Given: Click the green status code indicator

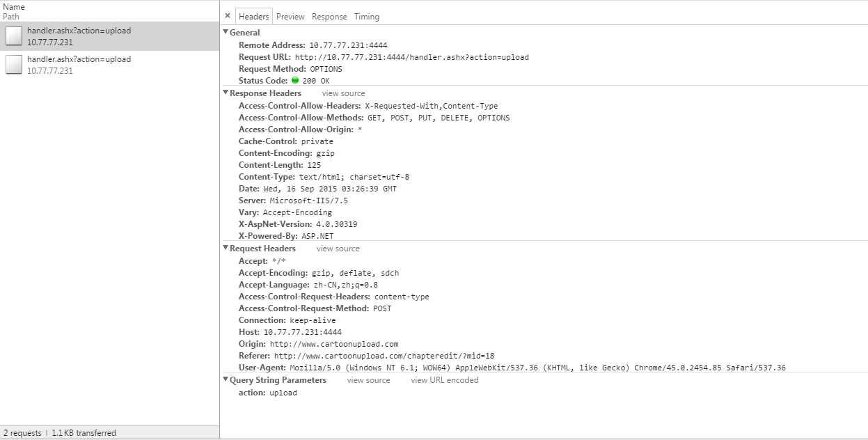Looking at the screenshot, I should coord(295,81).
